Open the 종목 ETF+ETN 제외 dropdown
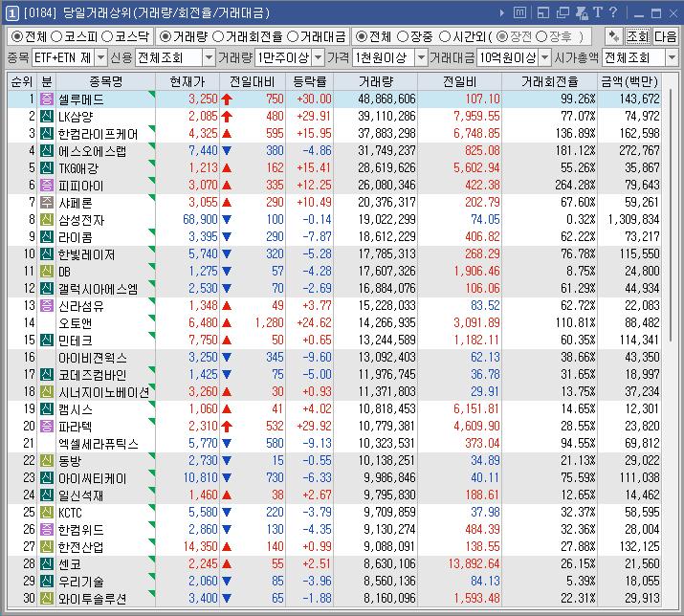Viewport: 684px width, 616px height. coord(100,57)
